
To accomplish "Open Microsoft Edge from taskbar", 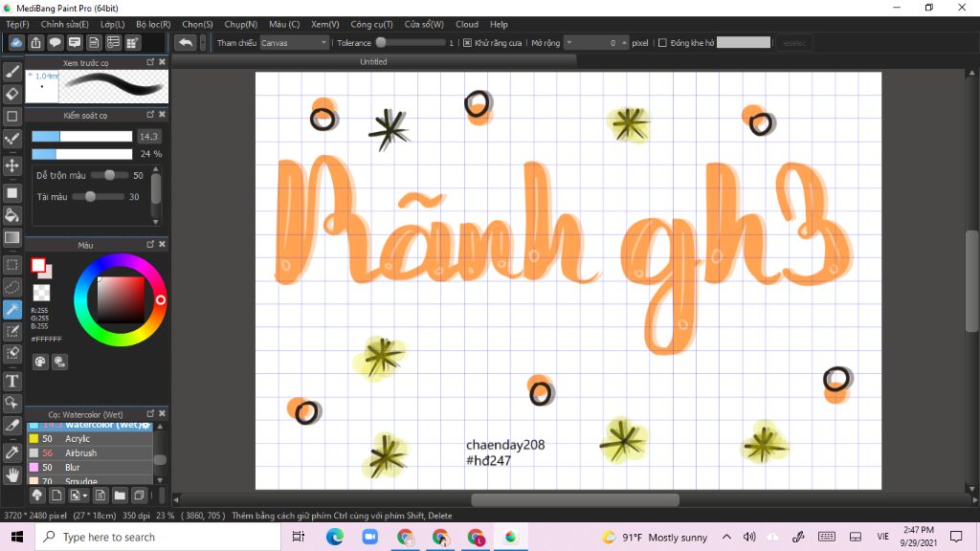I will 335,537.
